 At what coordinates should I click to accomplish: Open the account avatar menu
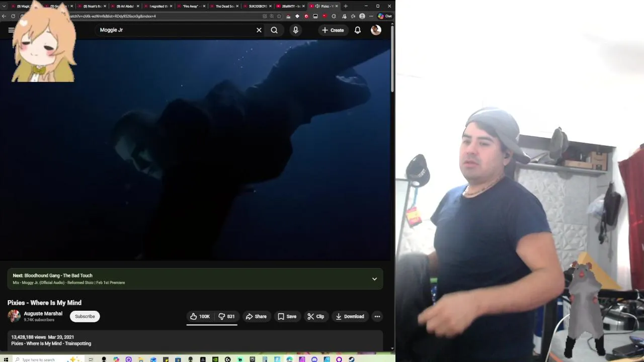[376, 30]
